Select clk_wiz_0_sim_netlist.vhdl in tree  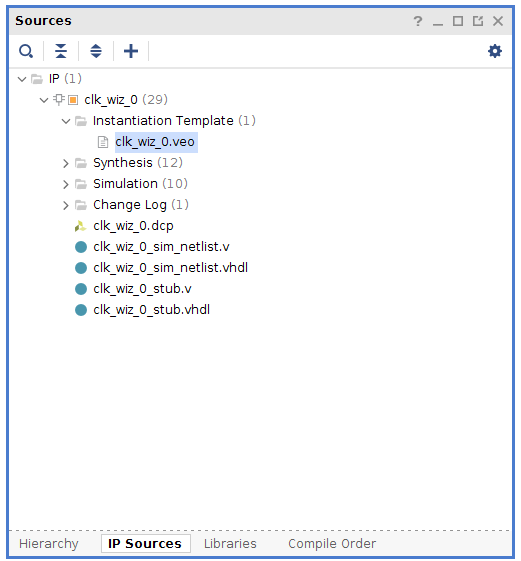pyautogui.click(x=170, y=268)
